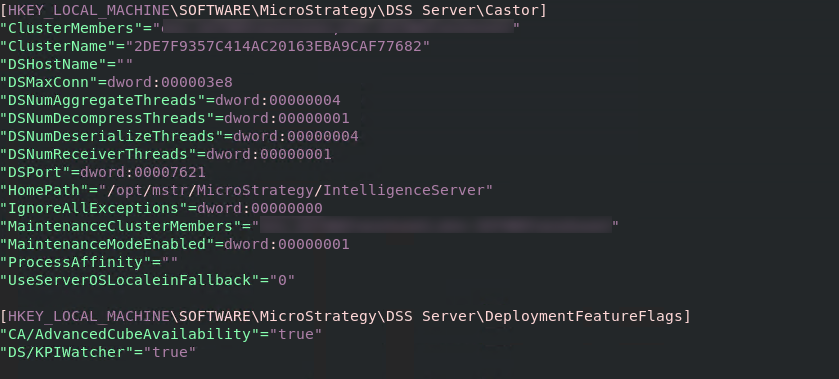Click DSNumDecompressThreads value dword:00000001
Image resolution: width=839 pixels, height=379 pixels.
(x=287, y=118)
